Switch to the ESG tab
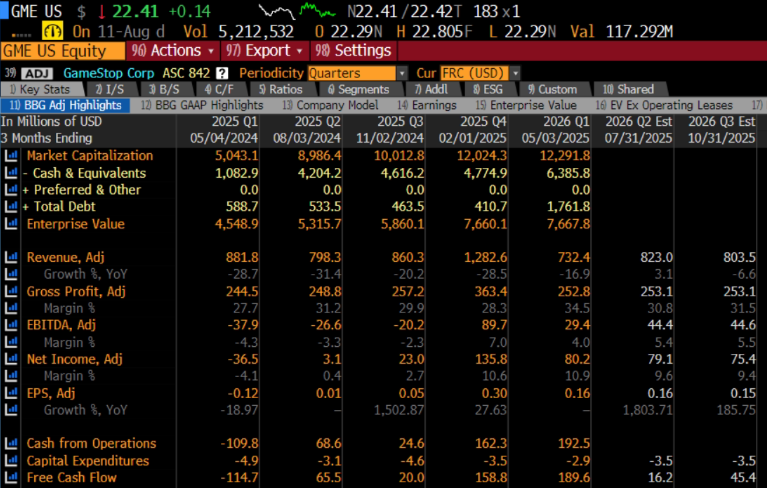The image size is (767, 488). click(x=488, y=89)
